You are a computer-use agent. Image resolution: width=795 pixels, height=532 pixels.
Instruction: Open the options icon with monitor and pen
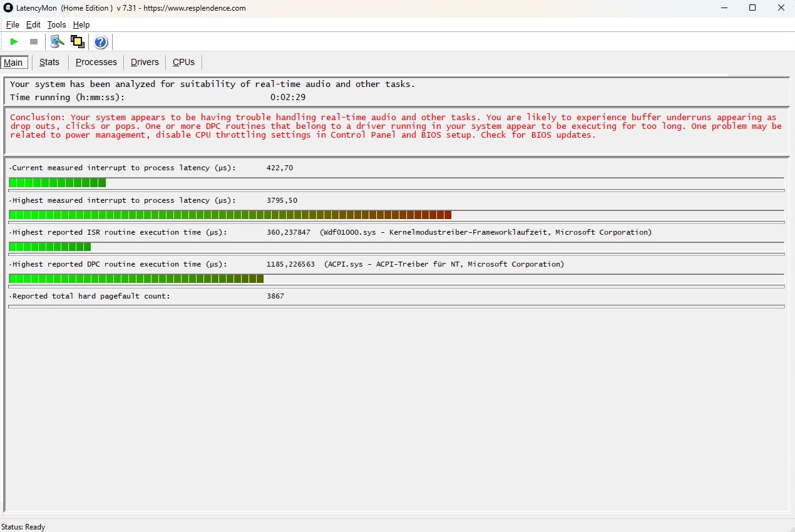tap(57, 42)
